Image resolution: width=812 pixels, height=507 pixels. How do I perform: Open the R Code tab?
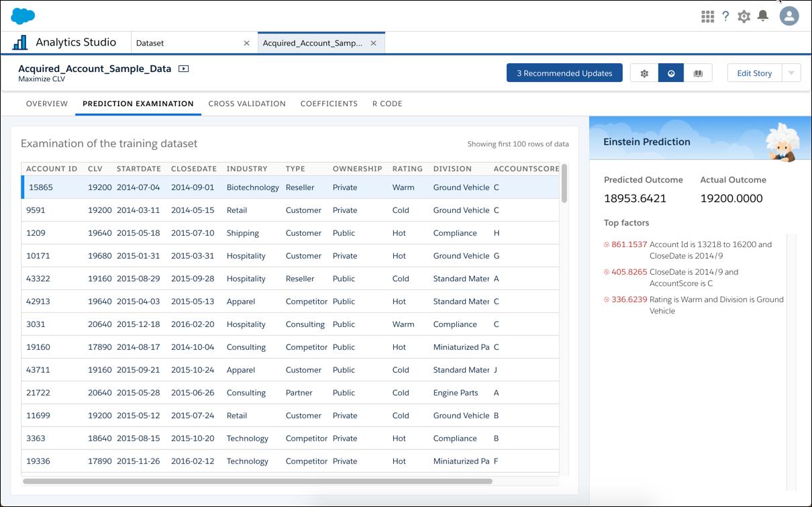pos(387,104)
